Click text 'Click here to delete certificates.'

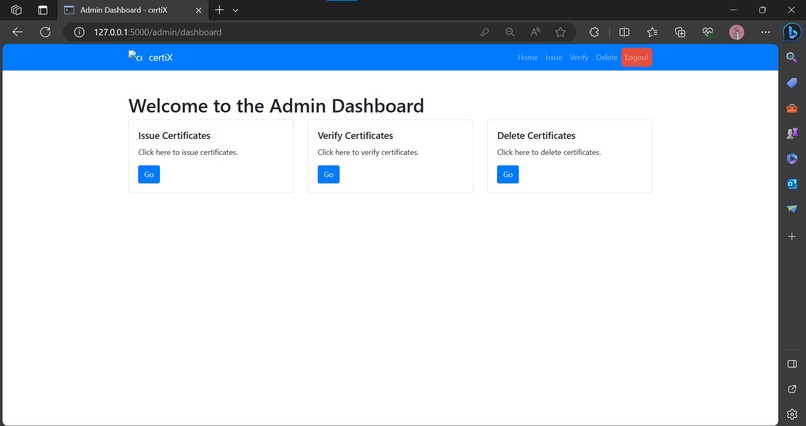[x=549, y=152]
